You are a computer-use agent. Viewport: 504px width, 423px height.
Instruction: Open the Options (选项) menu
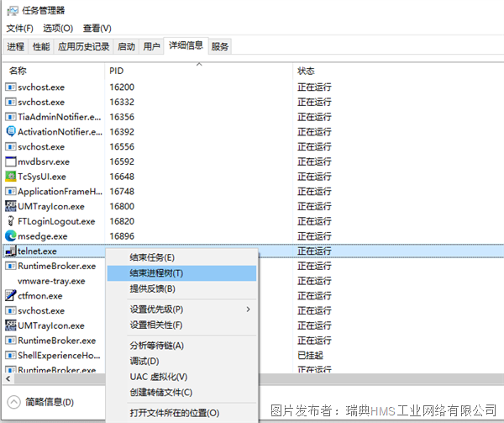pos(58,29)
